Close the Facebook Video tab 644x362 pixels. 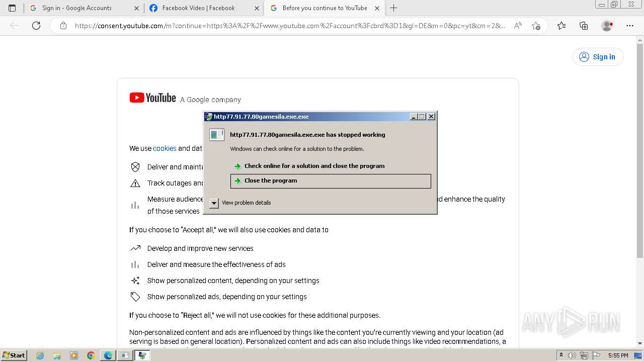(257, 8)
